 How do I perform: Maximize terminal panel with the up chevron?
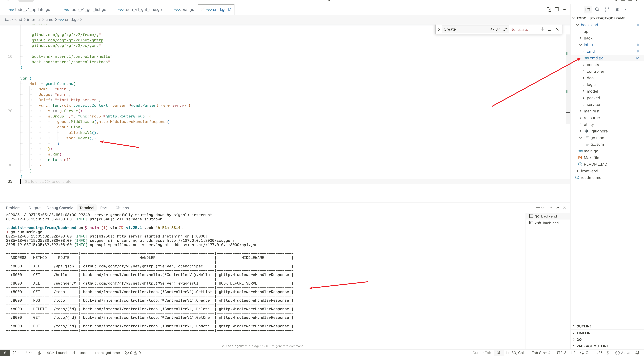click(x=558, y=208)
